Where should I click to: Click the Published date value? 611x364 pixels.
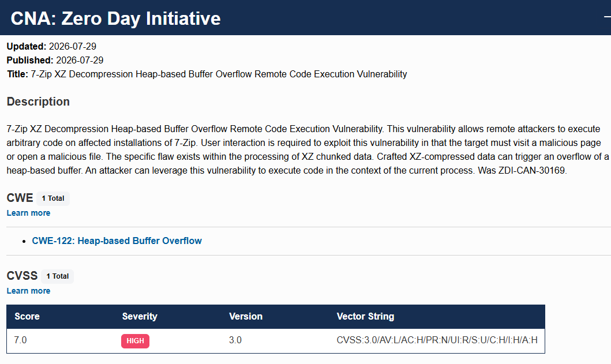point(80,61)
